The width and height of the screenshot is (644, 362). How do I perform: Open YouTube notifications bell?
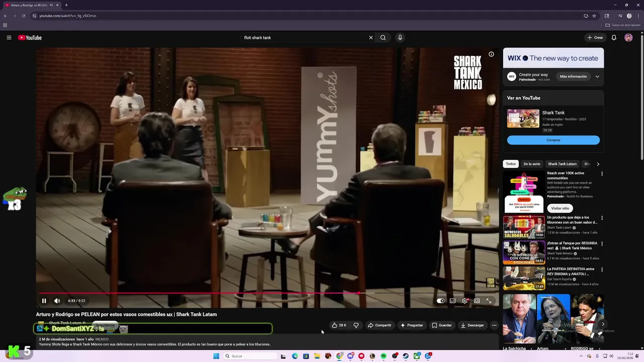[614, 38]
